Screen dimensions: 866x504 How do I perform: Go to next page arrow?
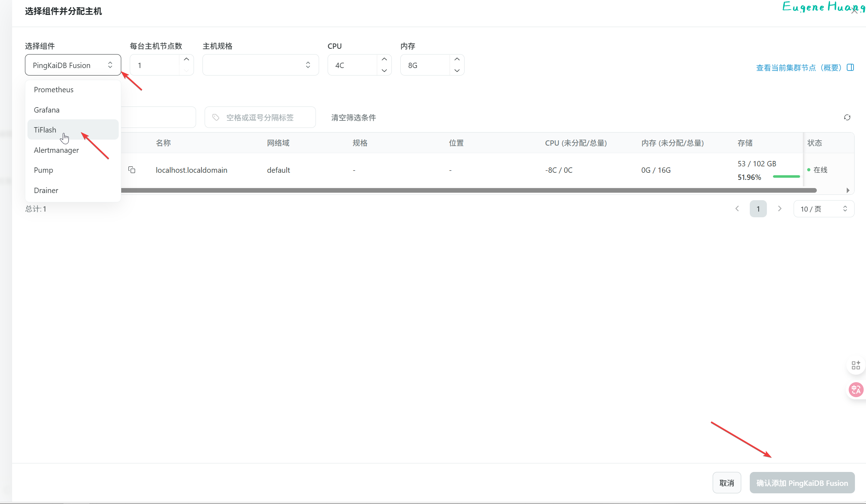780,209
